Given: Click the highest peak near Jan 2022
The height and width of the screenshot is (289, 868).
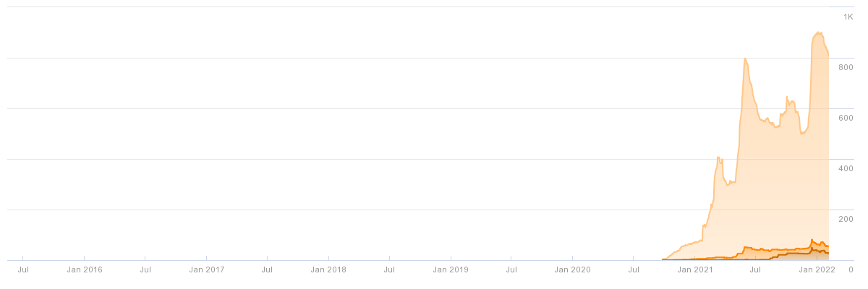Looking at the screenshot, I should click(818, 32).
